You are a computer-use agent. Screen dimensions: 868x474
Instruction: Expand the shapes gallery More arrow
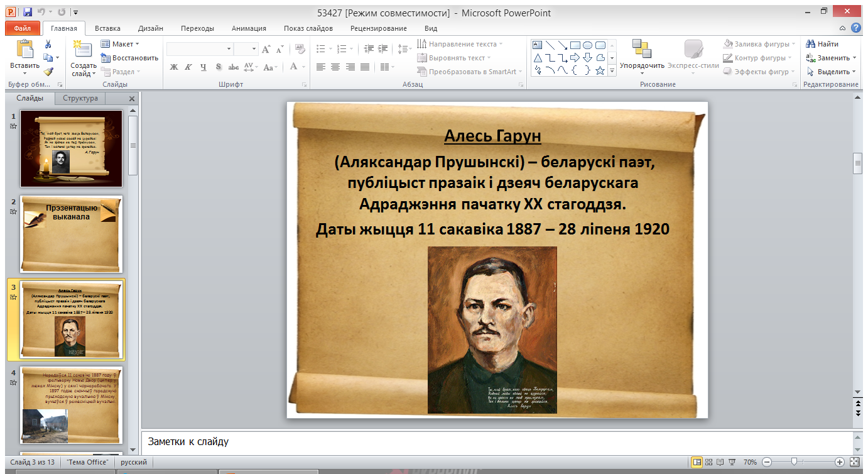click(612, 71)
